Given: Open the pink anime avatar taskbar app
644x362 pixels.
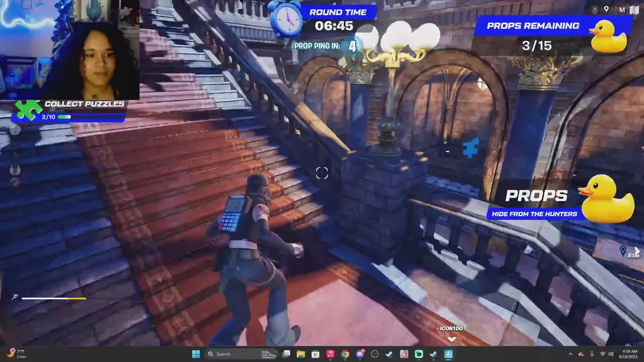Looking at the screenshot, I should 404,354.
